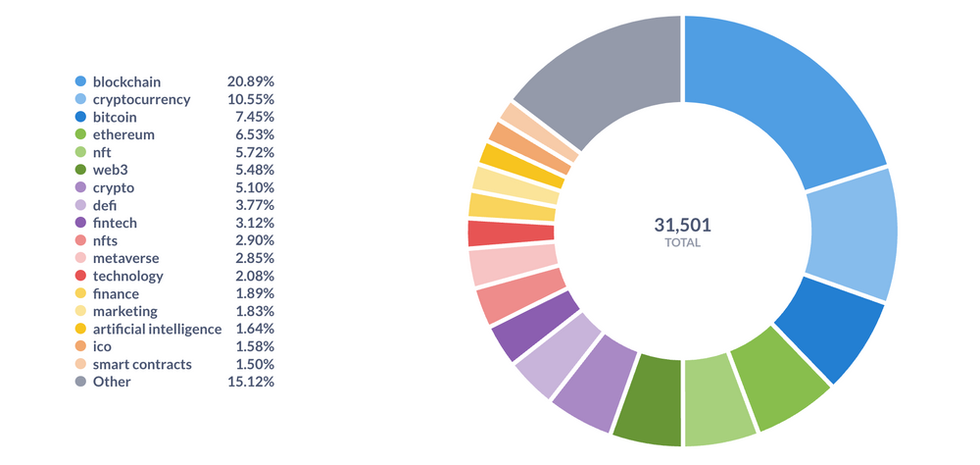The image size is (980, 465).
Task: Select the smart contracts legend label
Action: 142,364
